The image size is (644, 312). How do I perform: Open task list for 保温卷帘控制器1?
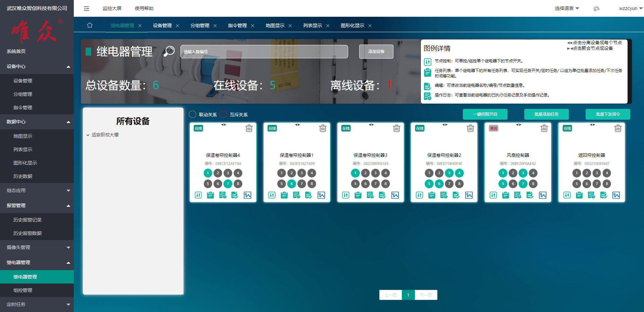284,195
